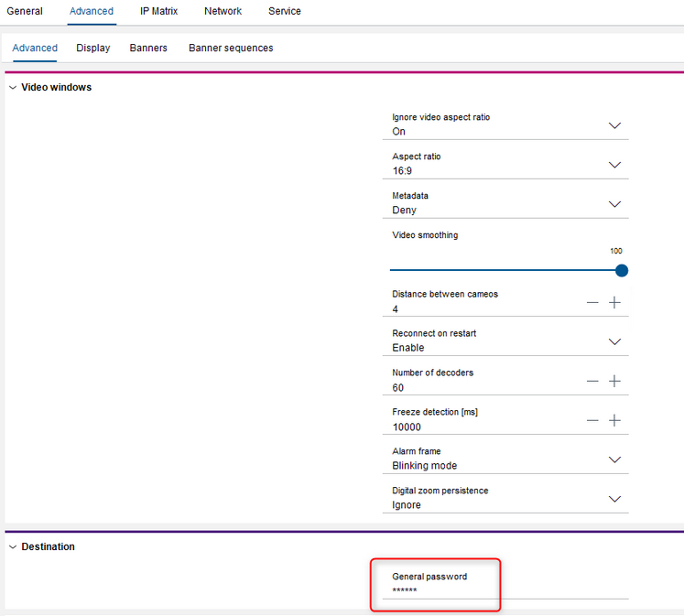The width and height of the screenshot is (684, 616).
Task: Increase Freeze detection value with plus
Action: click(614, 420)
